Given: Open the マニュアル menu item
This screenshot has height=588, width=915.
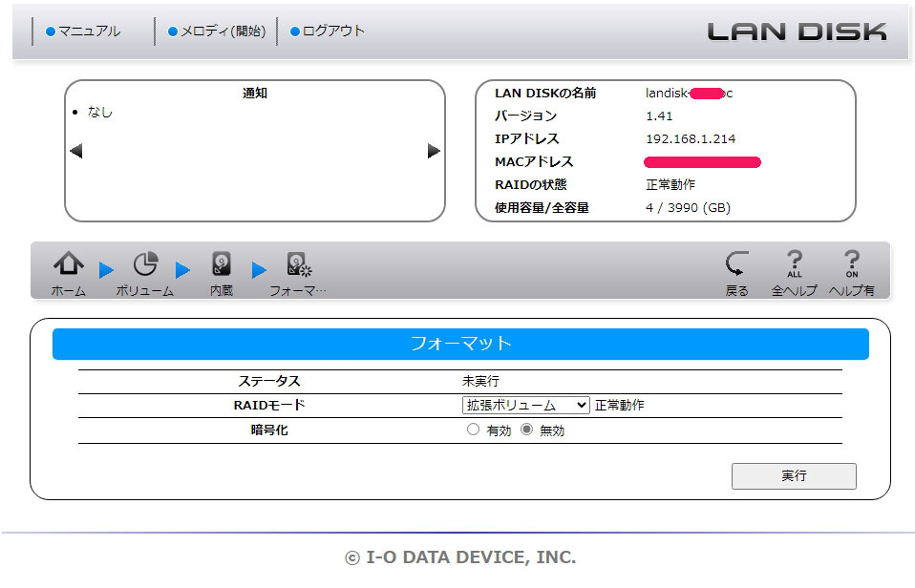Looking at the screenshot, I should (88, 30).
